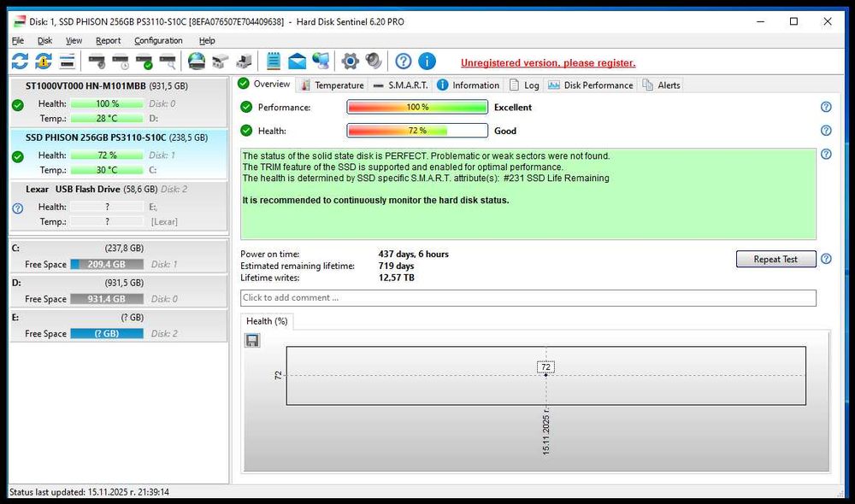Click the help icon beside Performance row
The height and width of the screenshot is (504, 855).
coord(826,107)
